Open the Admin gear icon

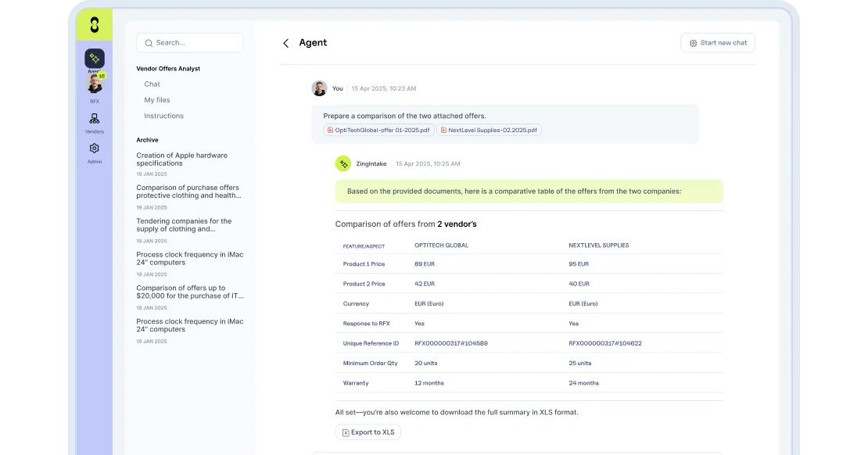pyautogui.click(x=94, y=149)
